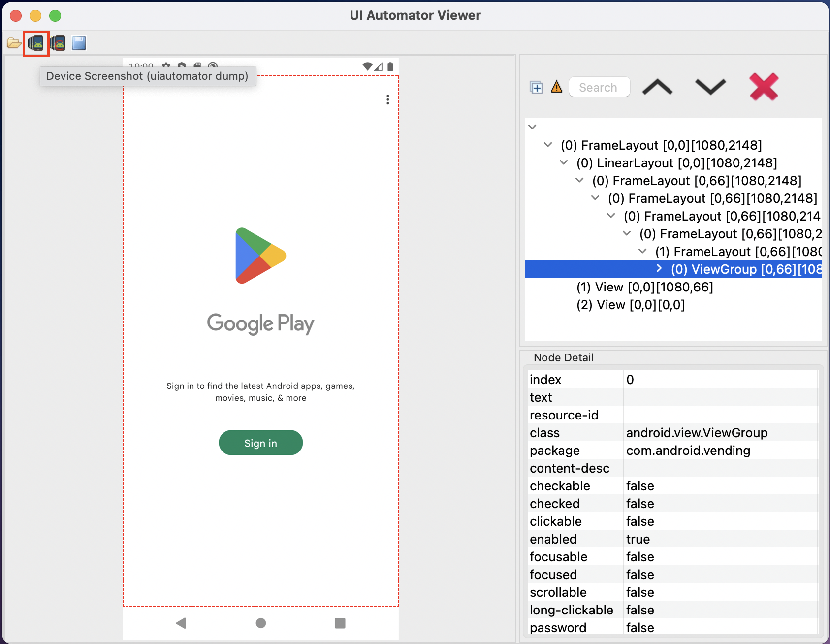Take Device Screenshot (uiautomator dump) icon
This screenshot has width=830, height=644.
pos(36,43)
